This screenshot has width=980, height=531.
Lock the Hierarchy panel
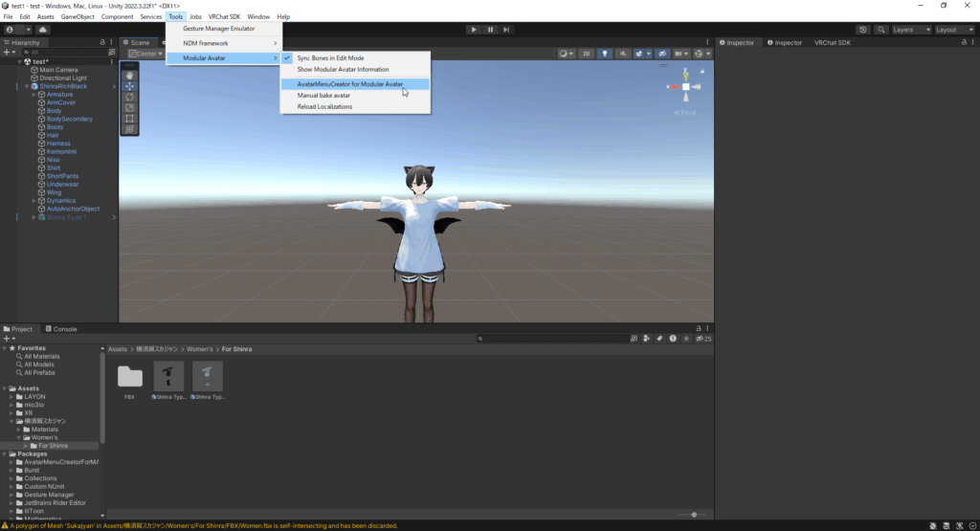pyautogui.click(x=102, y=42)
